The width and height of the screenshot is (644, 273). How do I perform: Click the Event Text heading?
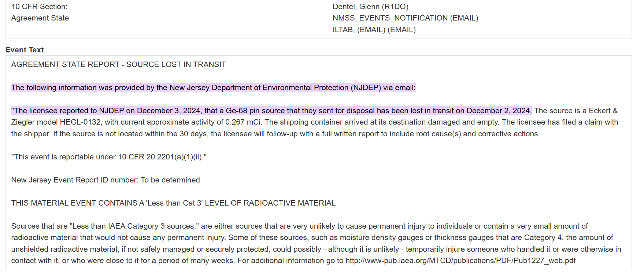pyautogui.click(x=25, y=50)
